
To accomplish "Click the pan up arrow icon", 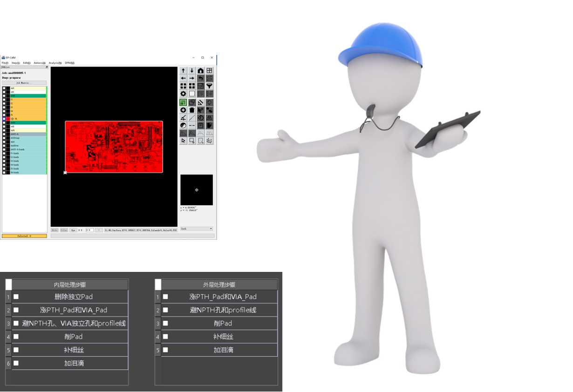I will click(183, 71).
